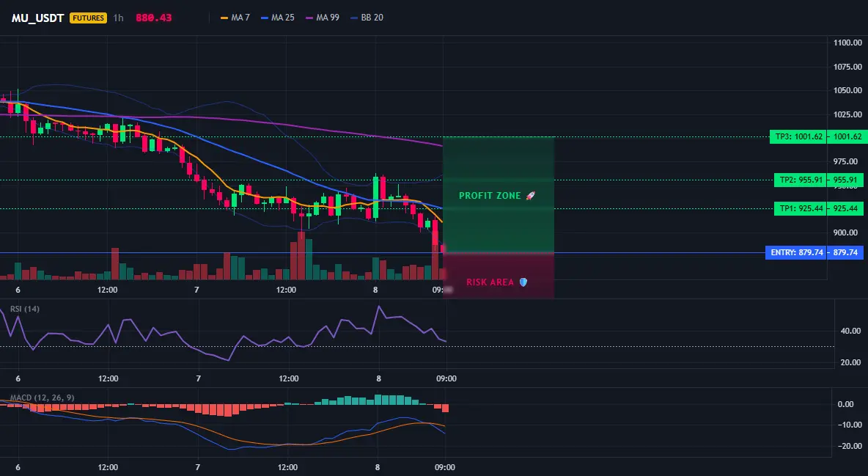Screen dimensions: 868x476
Task: Click the 1050.00 price axis value
Action: click(847, 90)
